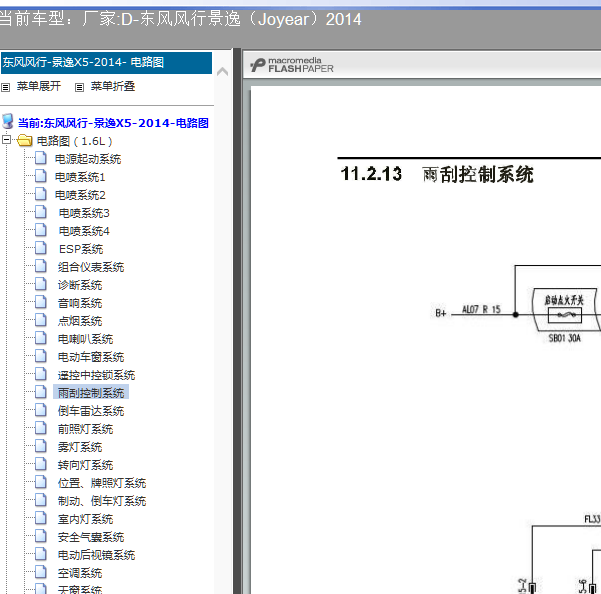Image resolution: width=601 pixels, height=594 pixels.
Task: Click the expand menu list icon
Action: [x=5, y=87]
